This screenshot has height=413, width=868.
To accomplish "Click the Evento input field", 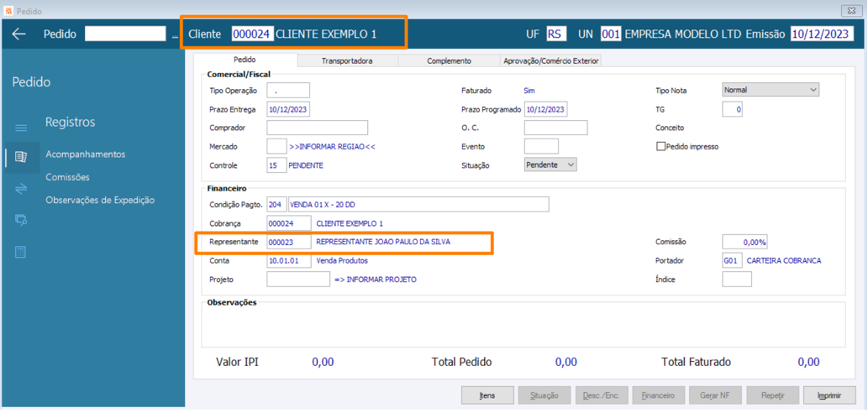I will click(x=541, y=147).
